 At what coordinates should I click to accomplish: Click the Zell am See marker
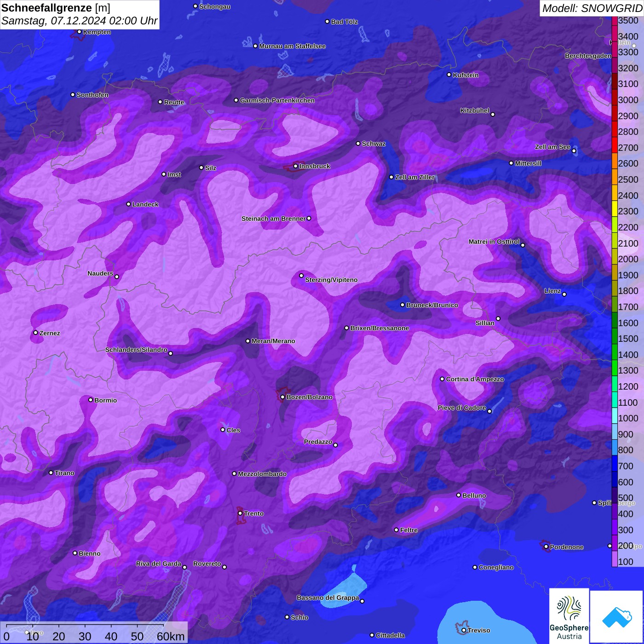(574, 151)
